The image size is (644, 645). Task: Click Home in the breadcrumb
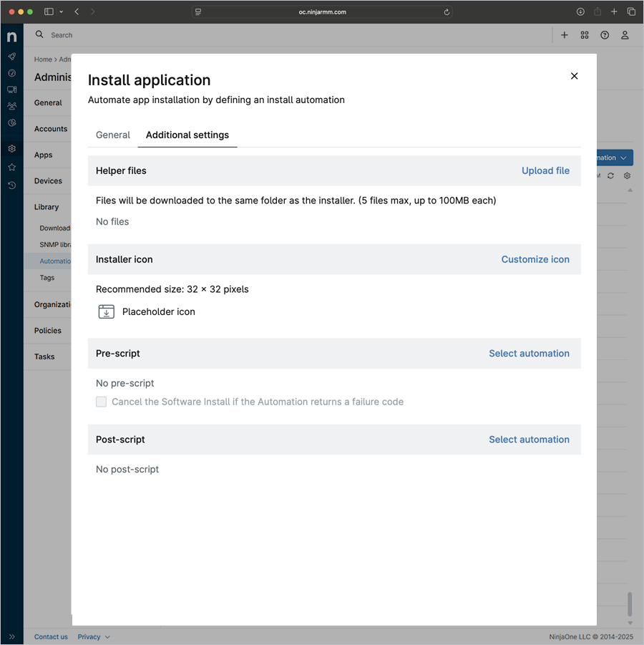click(43, 59)
